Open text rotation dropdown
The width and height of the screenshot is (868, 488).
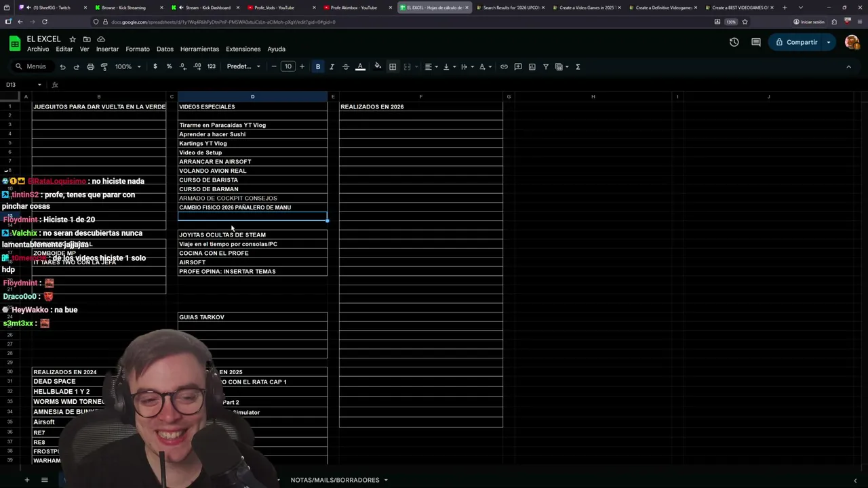coord(485,66)
